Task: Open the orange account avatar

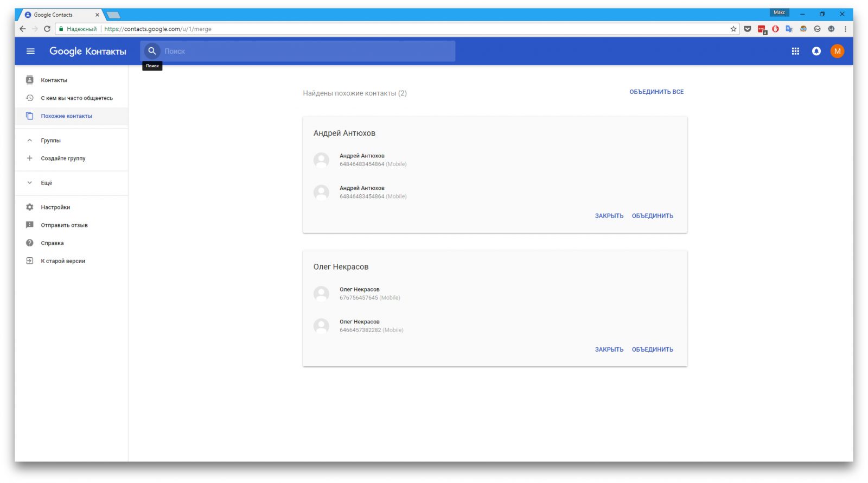Action: point(837,51)
